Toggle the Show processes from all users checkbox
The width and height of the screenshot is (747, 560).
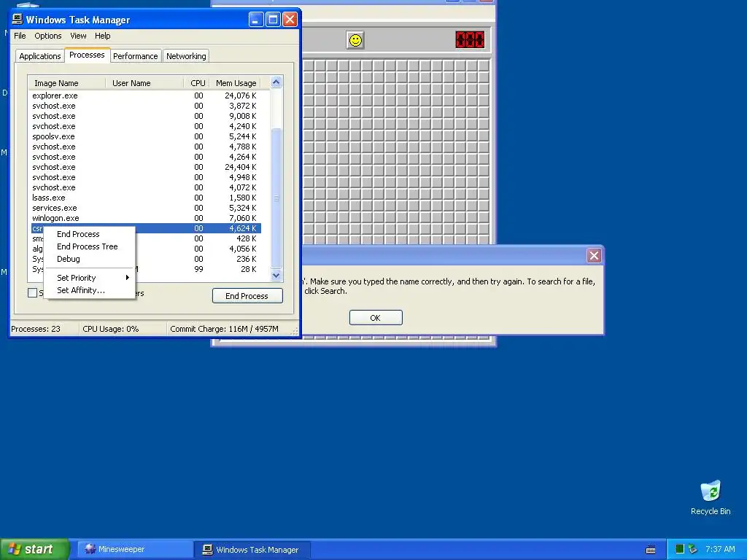(x=32, y=293)
